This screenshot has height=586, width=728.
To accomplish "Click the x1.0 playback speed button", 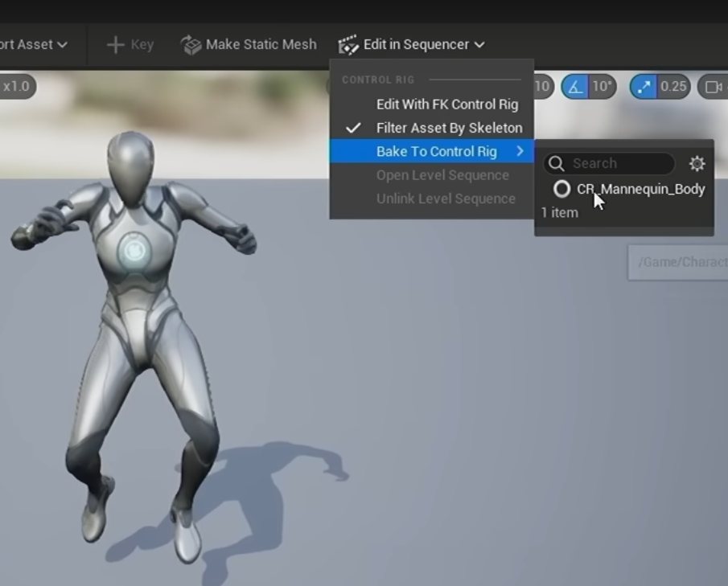I will [17, 86].
